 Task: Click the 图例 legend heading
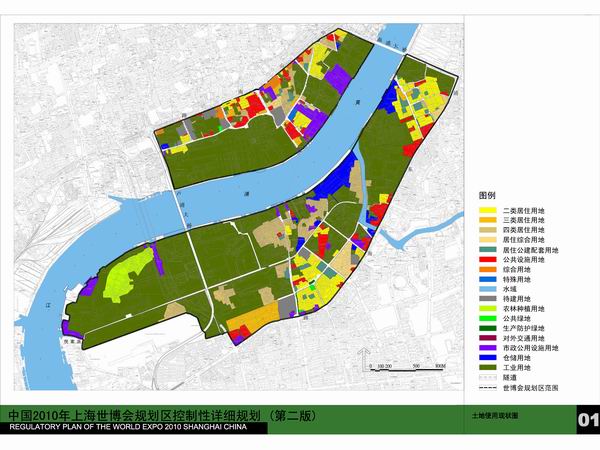pyautogui.click(x=487, y=197)
